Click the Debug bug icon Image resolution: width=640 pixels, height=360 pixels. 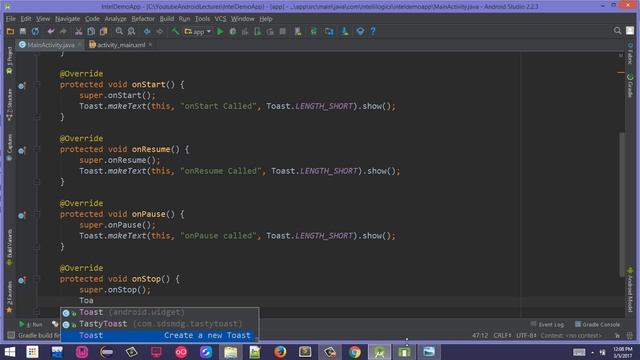(233, 31)
